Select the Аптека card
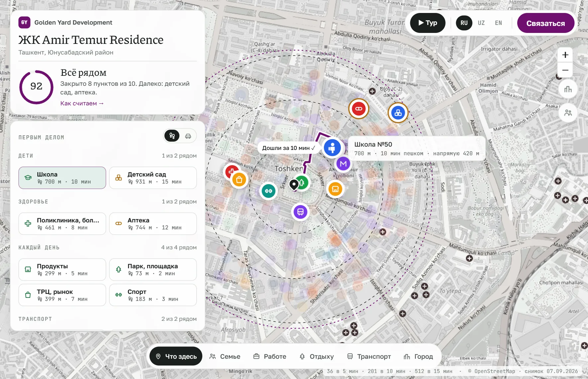 (x=153, y=224)
